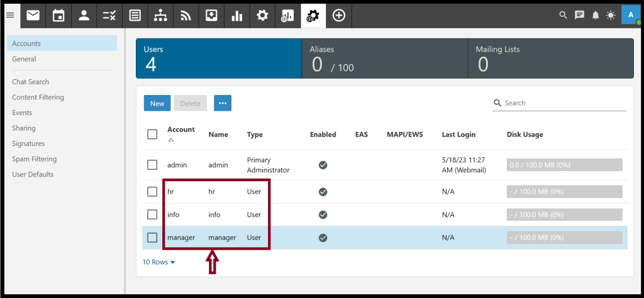644x298 pixels.
Task: Open the RSS feeds icon
Action: pos(186,16)
